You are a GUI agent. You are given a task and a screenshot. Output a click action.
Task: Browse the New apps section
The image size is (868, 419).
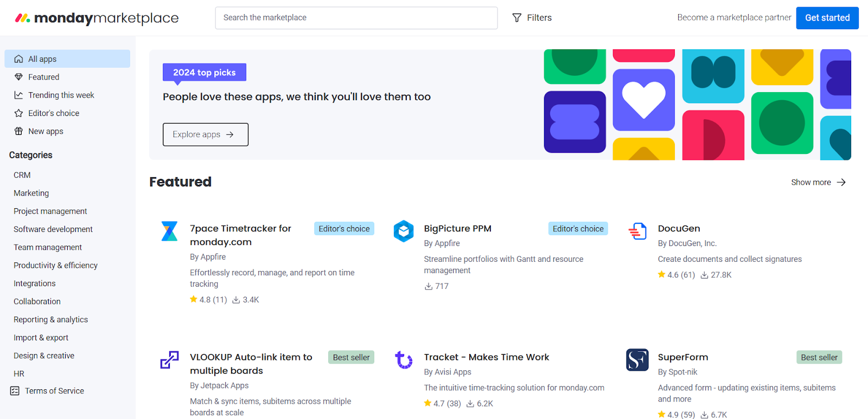[46, 131]
